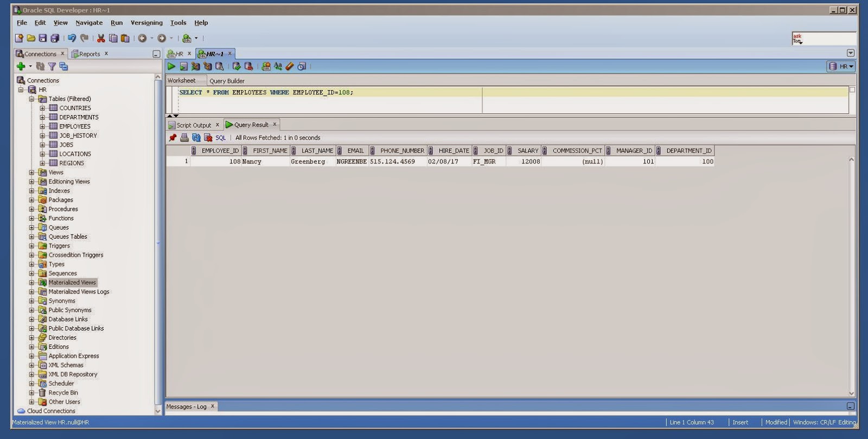Image resolution: width=868 pixels, height=439 pixels.
Task: Open the HR connection dropdown at top right
Action: click(x=841, y=66)
